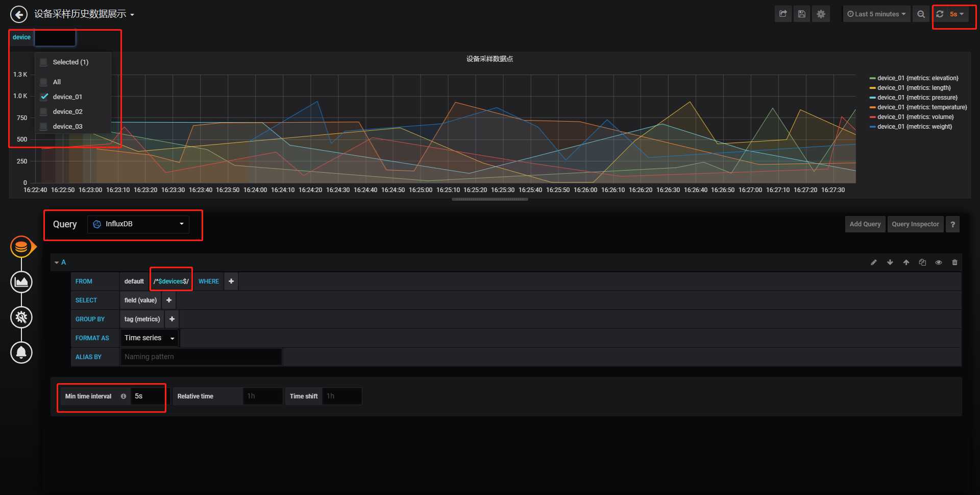The width and height of the screenshot is (980, 495).
Task: Edit the tag (metrics) group by segment
Action: point(142,319)
